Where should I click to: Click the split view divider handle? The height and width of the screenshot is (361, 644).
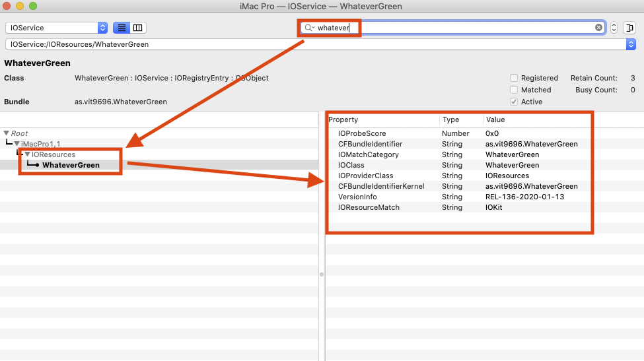coord(322,275)
